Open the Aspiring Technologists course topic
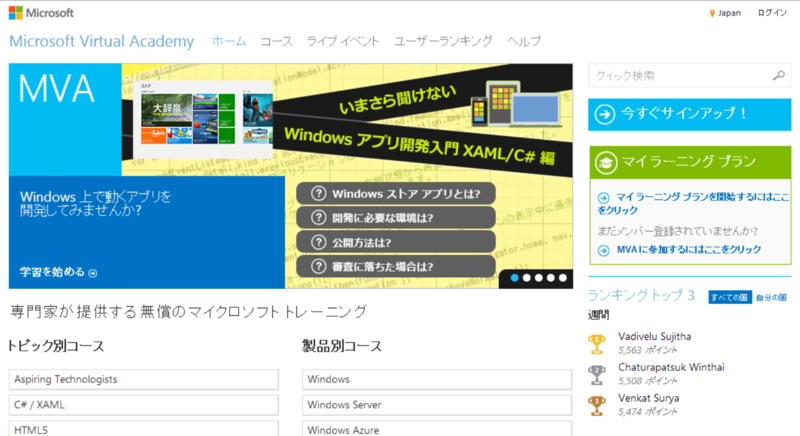This screenshot has width=800, height=436. tap(144, 379)
